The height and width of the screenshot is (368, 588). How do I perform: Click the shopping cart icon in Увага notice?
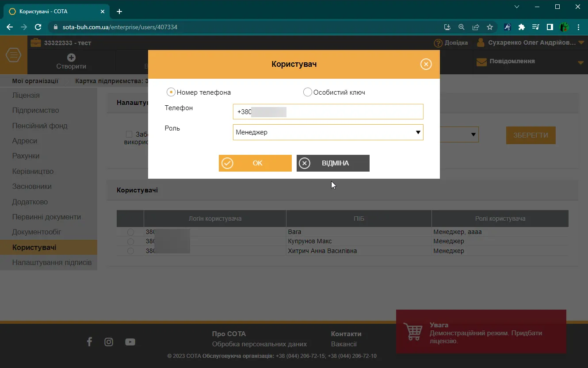(x=413, y=331)
